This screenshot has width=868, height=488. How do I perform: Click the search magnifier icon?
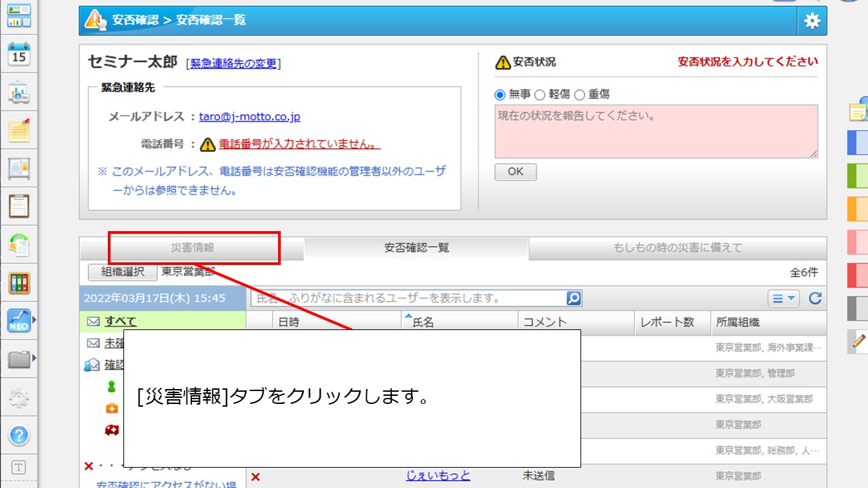click(x=574, y=298)
